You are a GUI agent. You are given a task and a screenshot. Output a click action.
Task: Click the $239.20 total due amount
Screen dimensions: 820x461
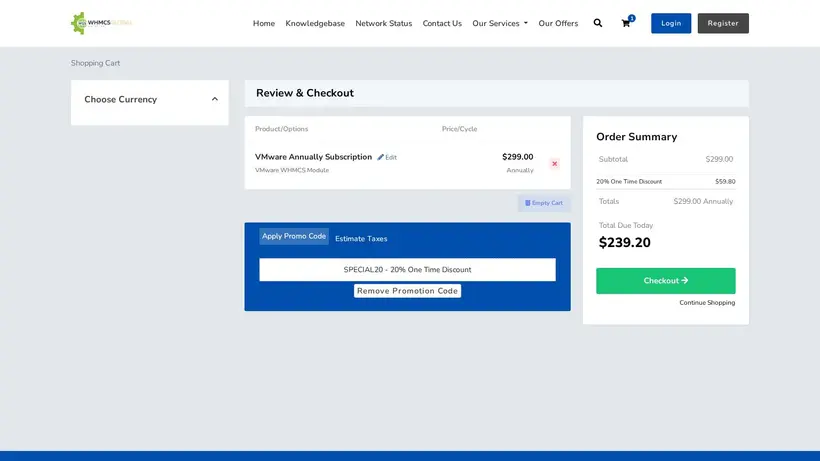point(624,243)
